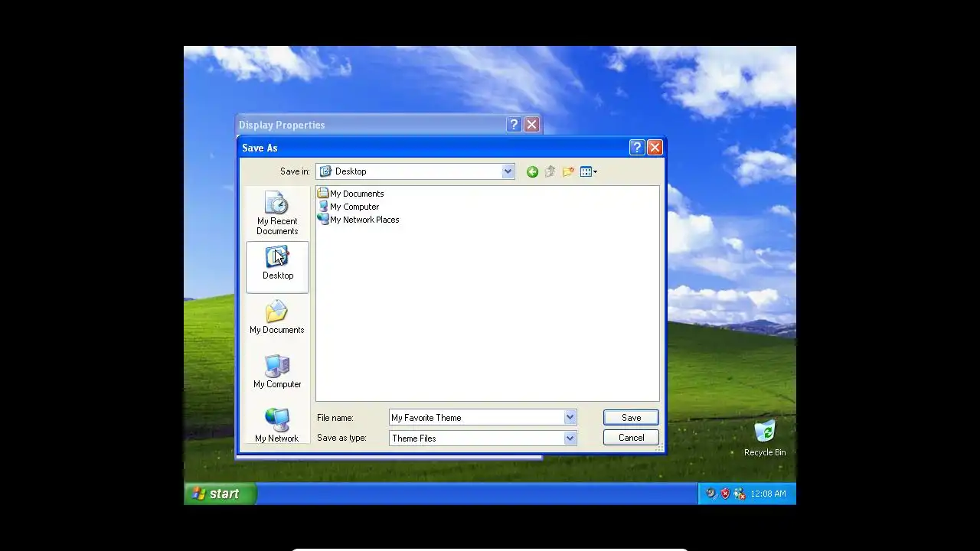Click the My Computer label in list
980x551 pixels.
[x=354, y=207]
